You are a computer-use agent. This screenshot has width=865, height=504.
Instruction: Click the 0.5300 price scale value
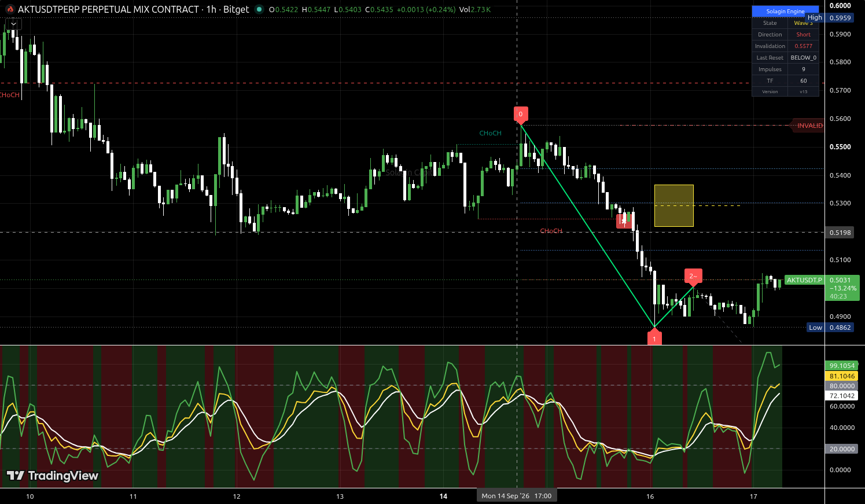840,204
